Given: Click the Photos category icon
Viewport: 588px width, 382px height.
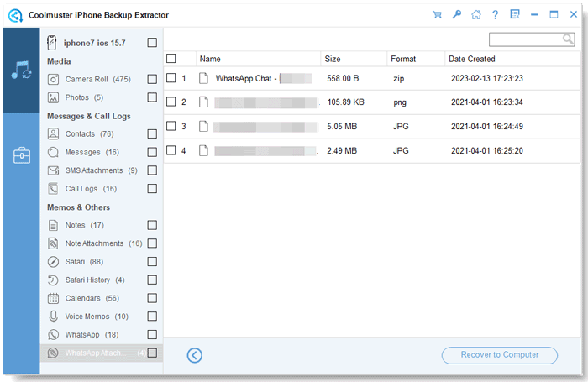Looking at the screenshot, I should click(x=53, y=97).
